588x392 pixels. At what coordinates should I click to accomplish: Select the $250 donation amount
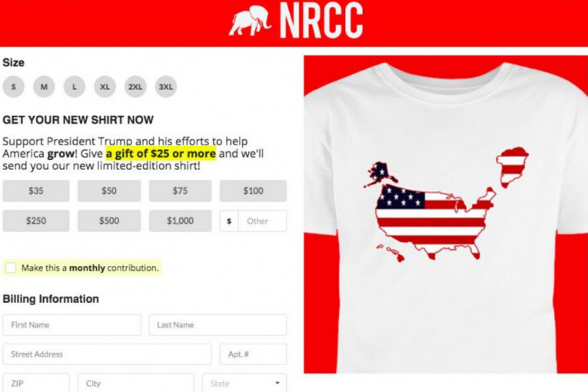point(36,221)
